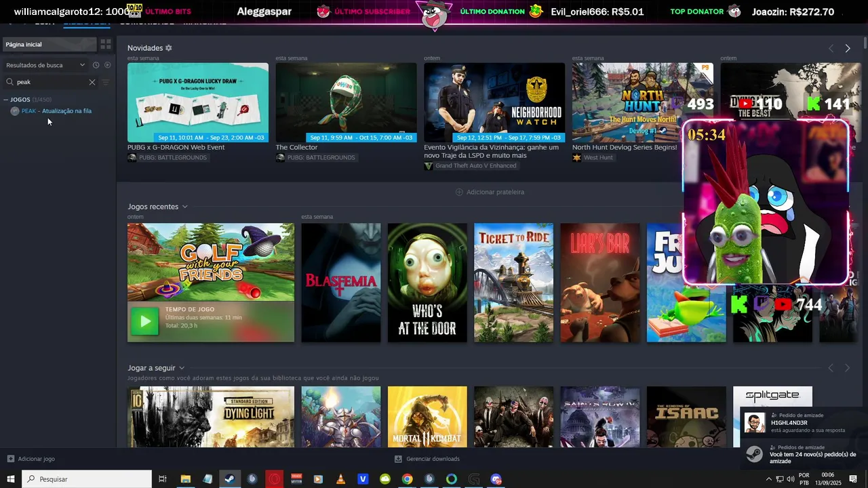Select PEAK - Atualização na fila
The image size is (868, 488).
click(x=56, y=111)
